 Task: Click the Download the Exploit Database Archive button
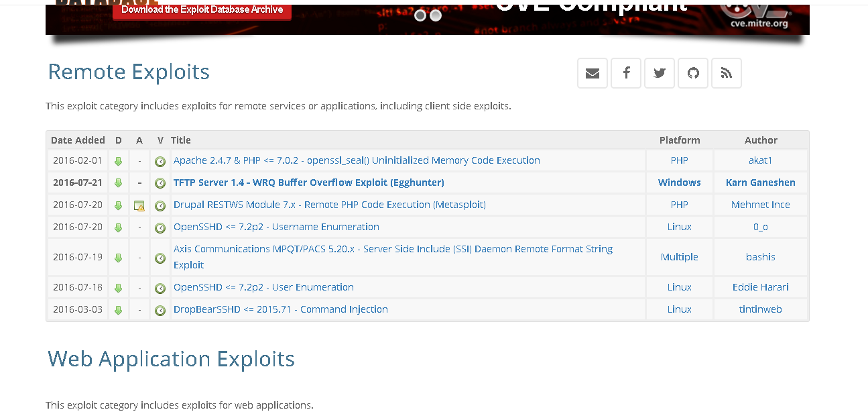tap(201, 11)
